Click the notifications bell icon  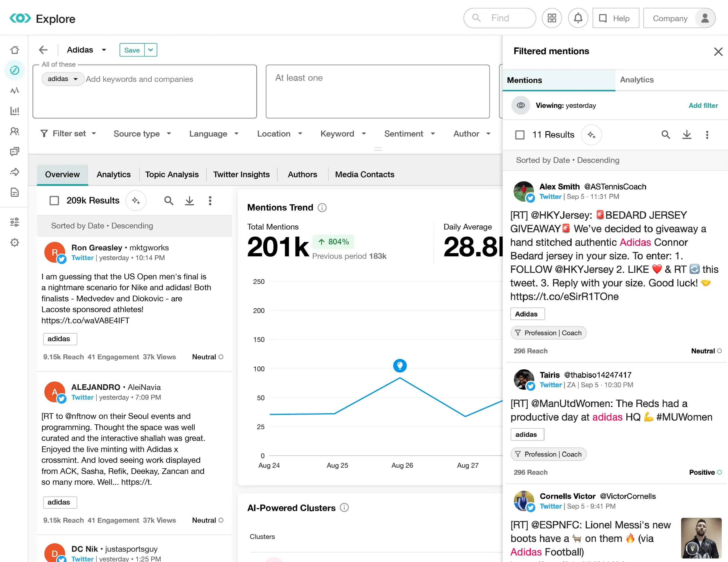578,18
